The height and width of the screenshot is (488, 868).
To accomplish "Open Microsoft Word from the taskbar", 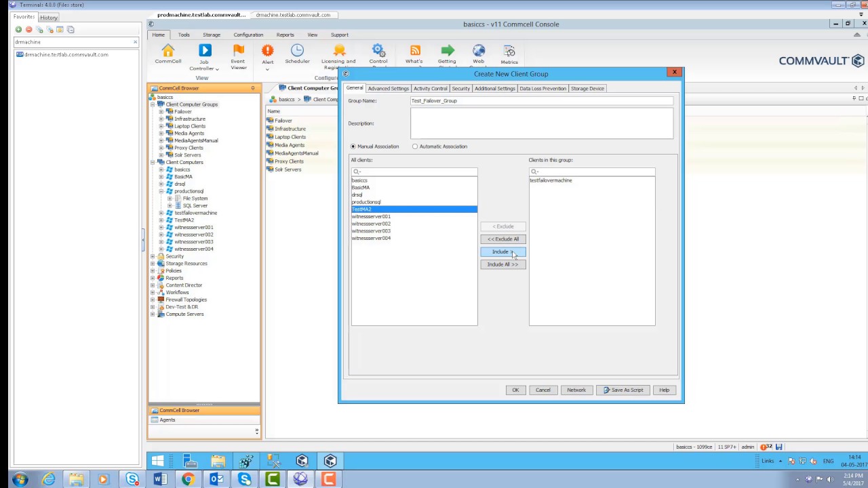I will (x=160, y=480).
